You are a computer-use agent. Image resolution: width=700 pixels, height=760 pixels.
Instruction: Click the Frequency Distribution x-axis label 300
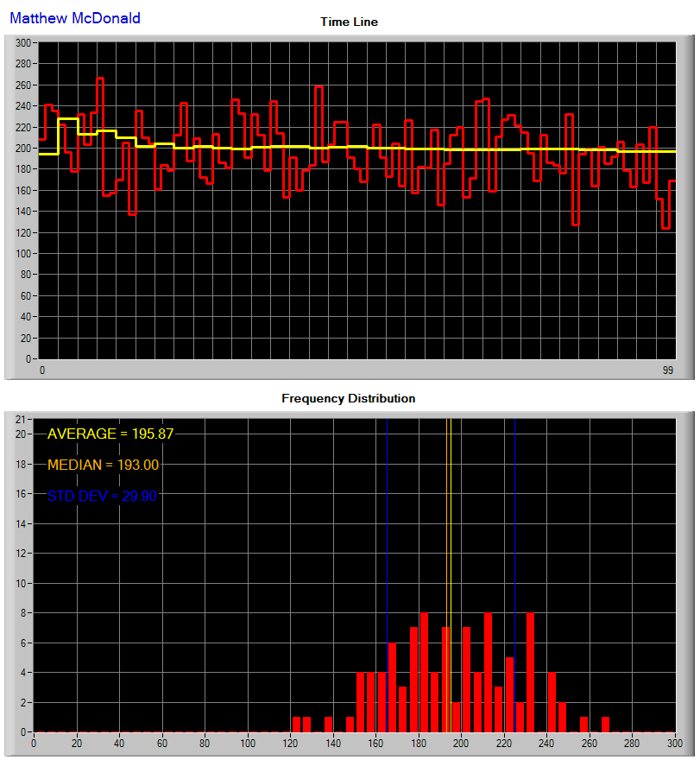[675, 744]
